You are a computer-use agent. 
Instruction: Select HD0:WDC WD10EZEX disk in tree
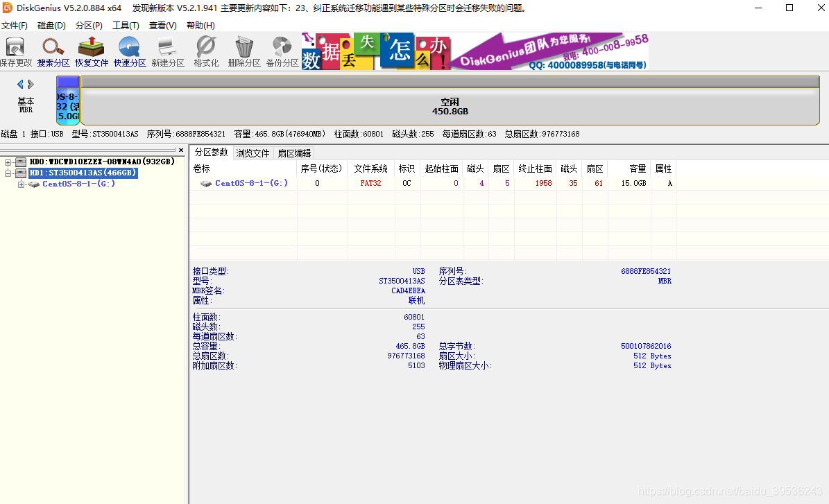click(102, 162)
